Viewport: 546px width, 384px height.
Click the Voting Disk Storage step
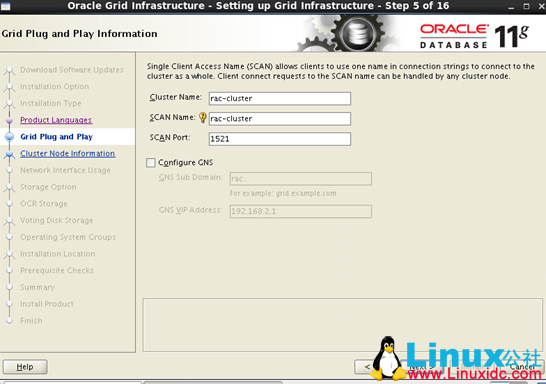(57, 220)
